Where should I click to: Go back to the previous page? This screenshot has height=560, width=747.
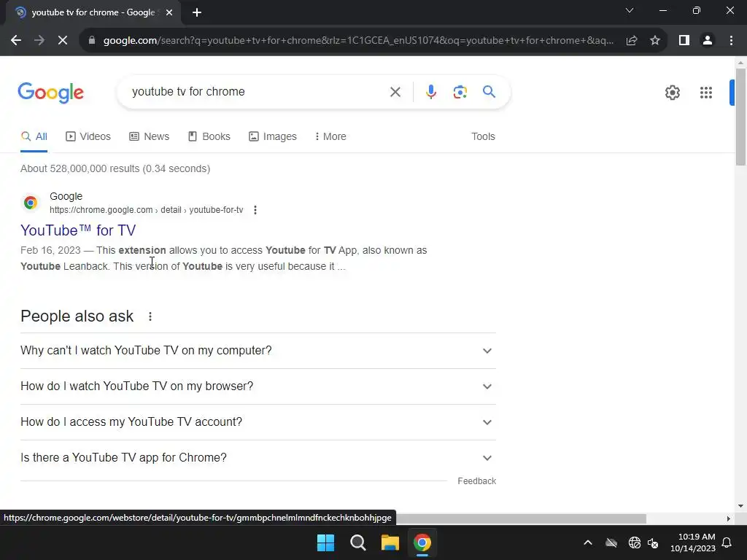[16, 41]
